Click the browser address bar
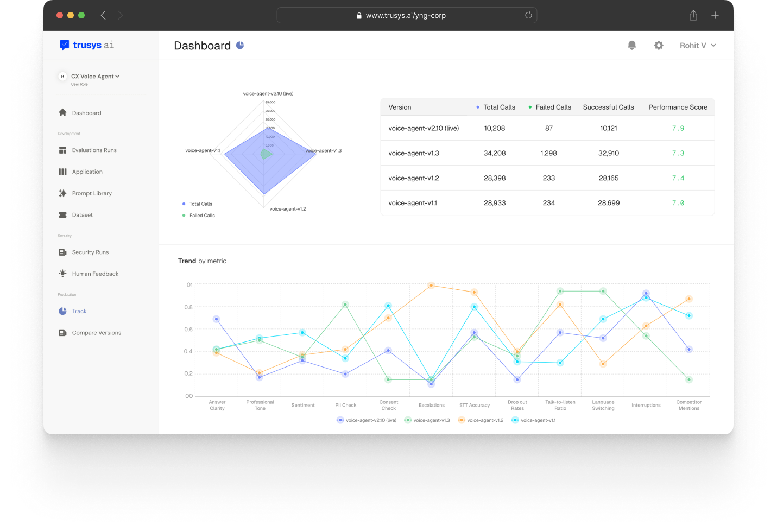Viewport: 777px width, 532px height. [407, 15]
